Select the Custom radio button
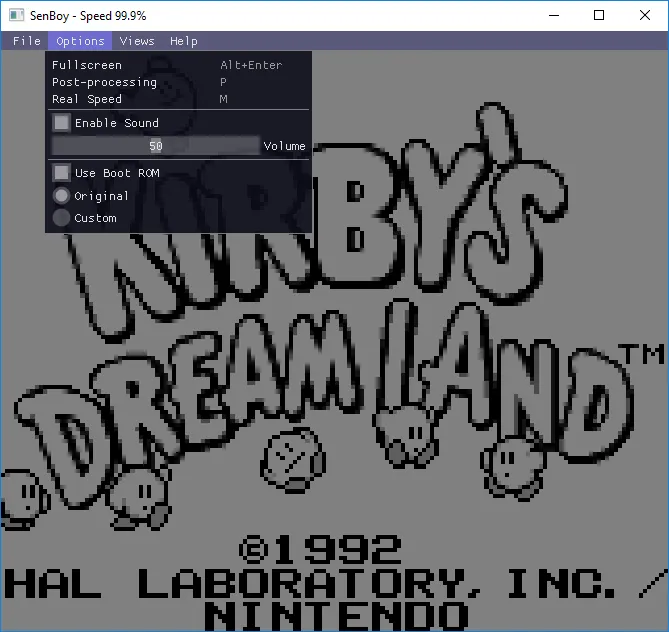This screenshot has height=632, width=669. pos(61,218)
